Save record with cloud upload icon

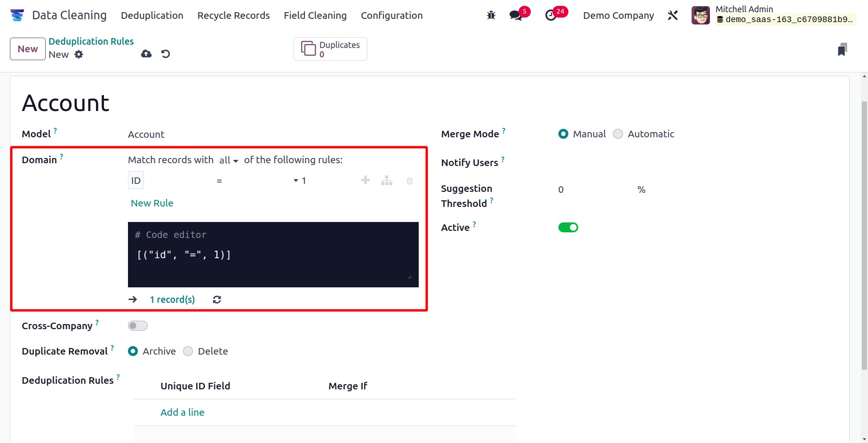click(146, 54)
